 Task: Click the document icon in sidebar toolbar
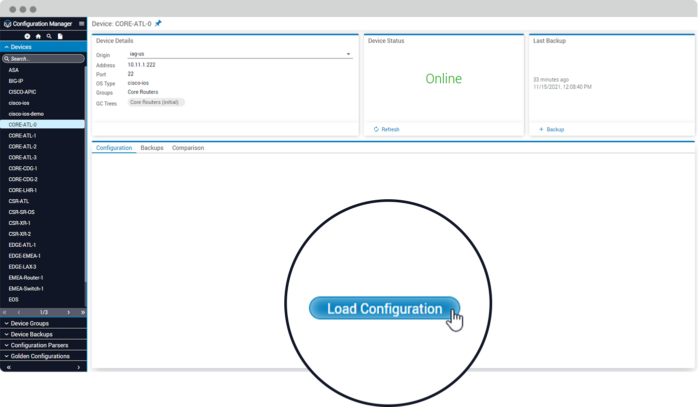click(x=60, y=35)
